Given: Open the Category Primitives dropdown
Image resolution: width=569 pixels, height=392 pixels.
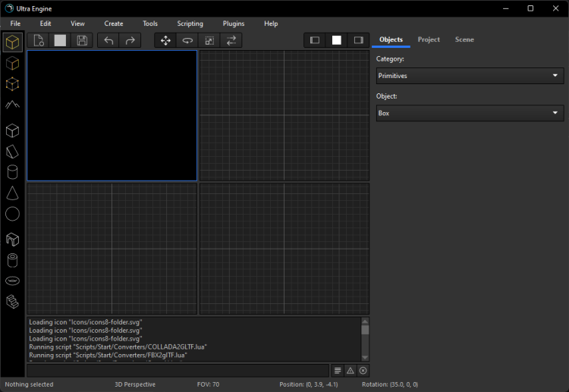Looking at the screenshot, I should [470, 76].
